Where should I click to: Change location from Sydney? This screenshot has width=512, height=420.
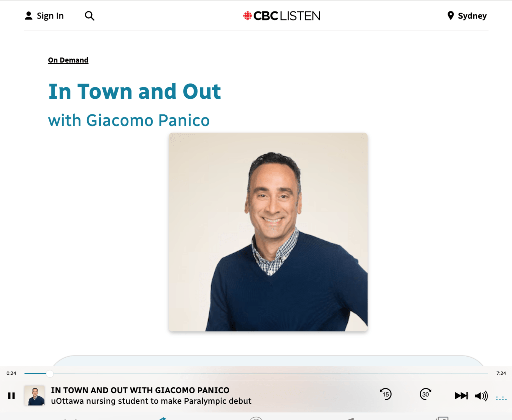coord(472,16)
